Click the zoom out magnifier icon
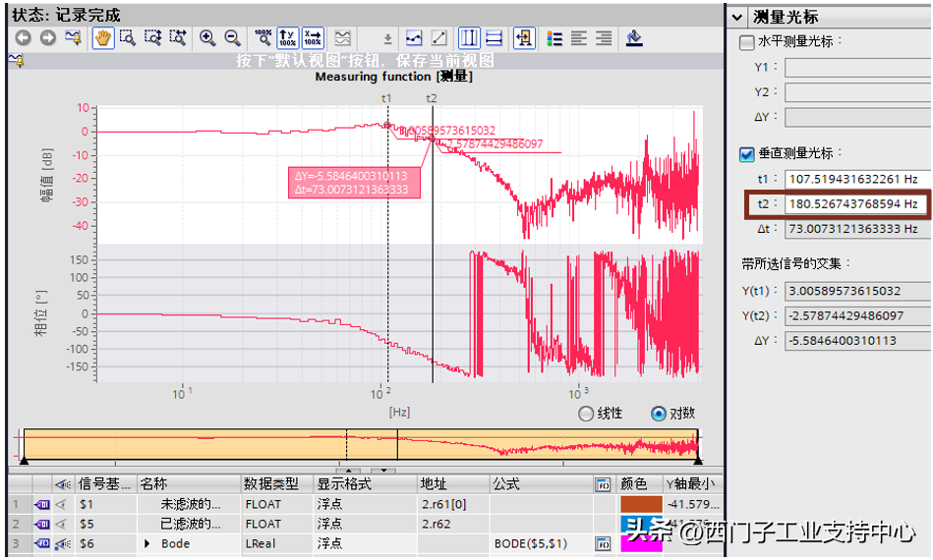 232,37
